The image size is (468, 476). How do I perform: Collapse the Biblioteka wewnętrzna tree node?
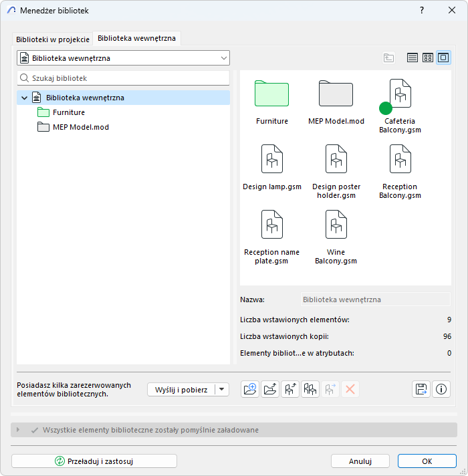tap(24, 98)
